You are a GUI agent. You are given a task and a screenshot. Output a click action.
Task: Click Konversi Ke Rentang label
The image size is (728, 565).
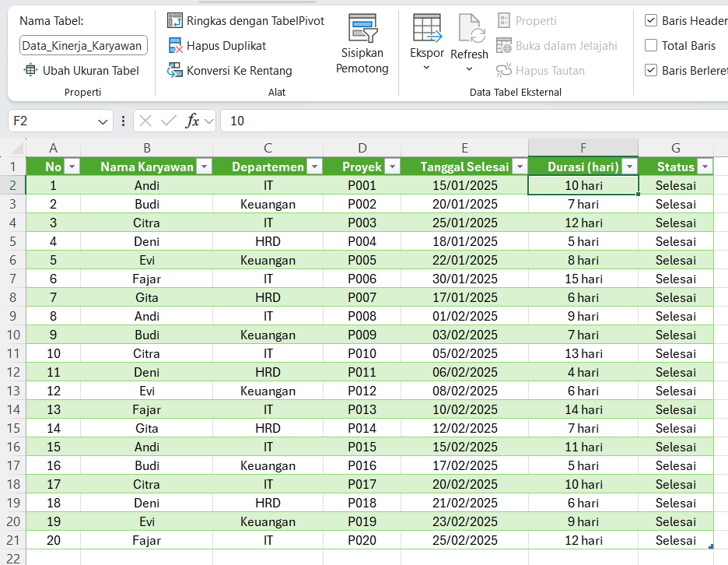(x=239, y=71)
